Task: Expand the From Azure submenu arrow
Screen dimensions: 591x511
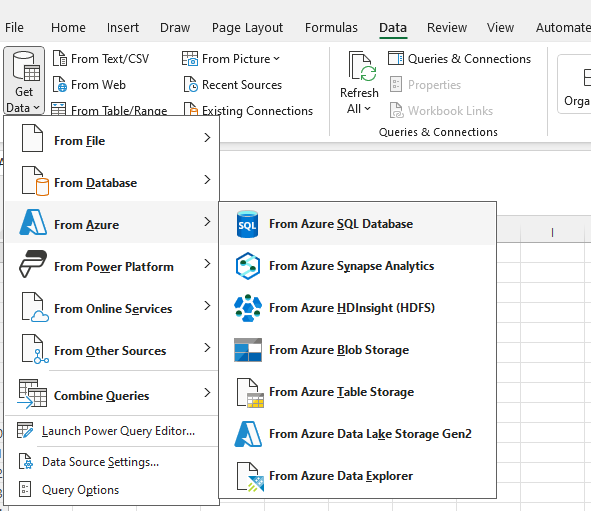Action: (207, 222)
